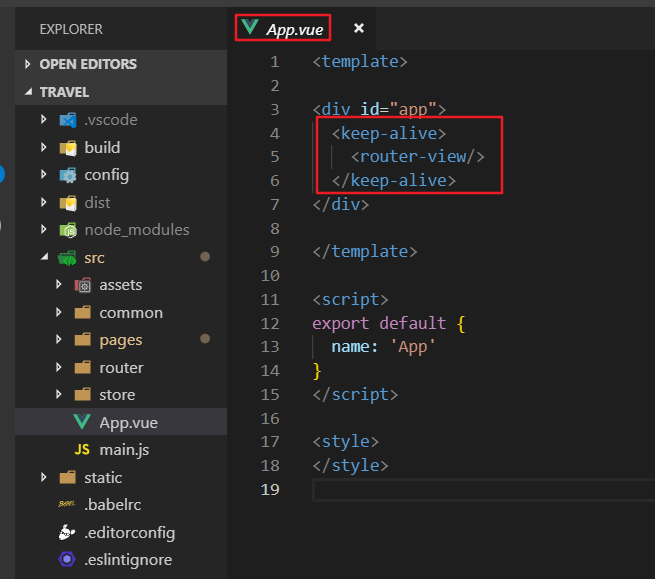Expand the .vscode folder arrow
655x579 pixels.
point(43,119)
